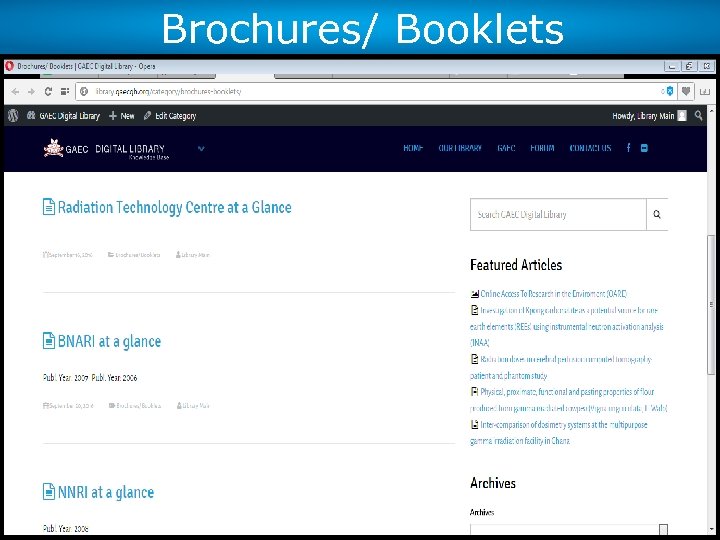The height and width of the screenshot is (540, 720).
Task: Open Inter-comparison of dosimetry systems article link
Action: (x=558, y=433)
